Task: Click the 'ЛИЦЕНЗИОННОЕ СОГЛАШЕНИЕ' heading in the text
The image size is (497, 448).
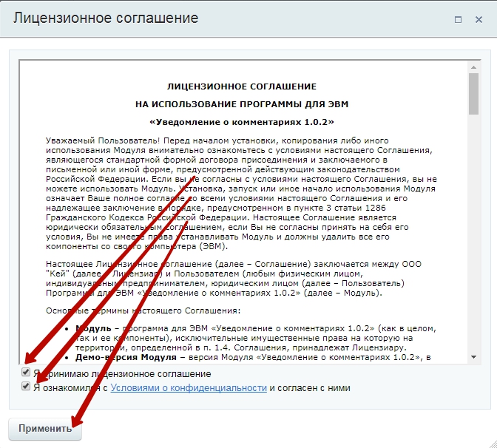Action: (242, 86)
